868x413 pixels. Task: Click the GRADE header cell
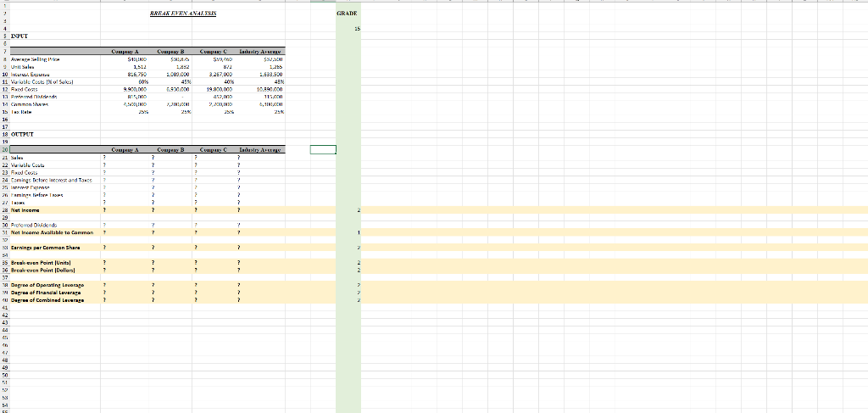[x=347, y=14]
